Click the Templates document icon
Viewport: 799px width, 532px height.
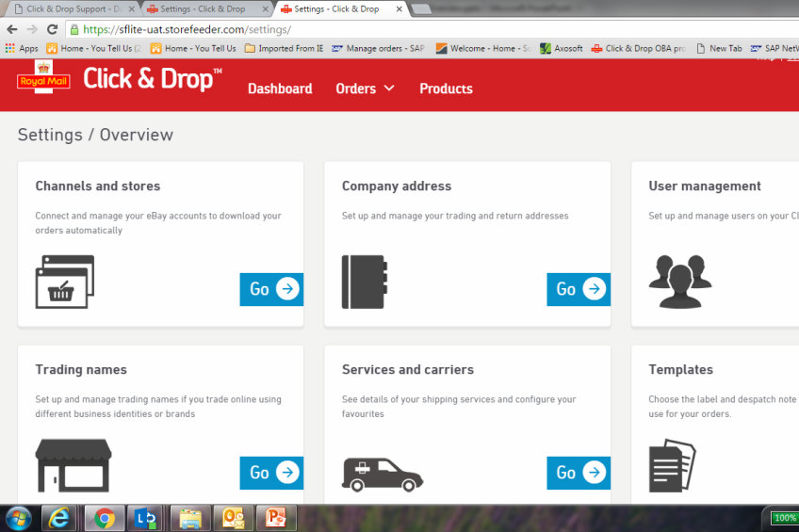(672, 465)
